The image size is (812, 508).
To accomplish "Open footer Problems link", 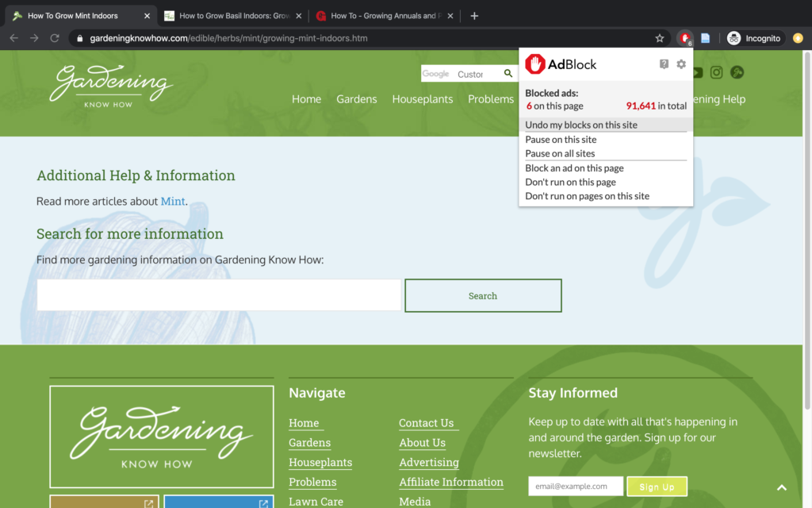I will tap(312, 482).
